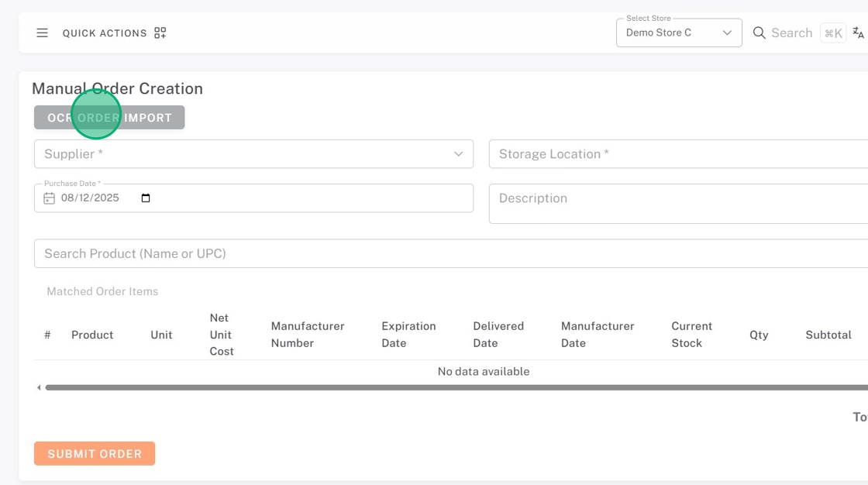Click the ⌘K shortcut badge
Viewport: 868px width, 485px height.
coord(833,33)
